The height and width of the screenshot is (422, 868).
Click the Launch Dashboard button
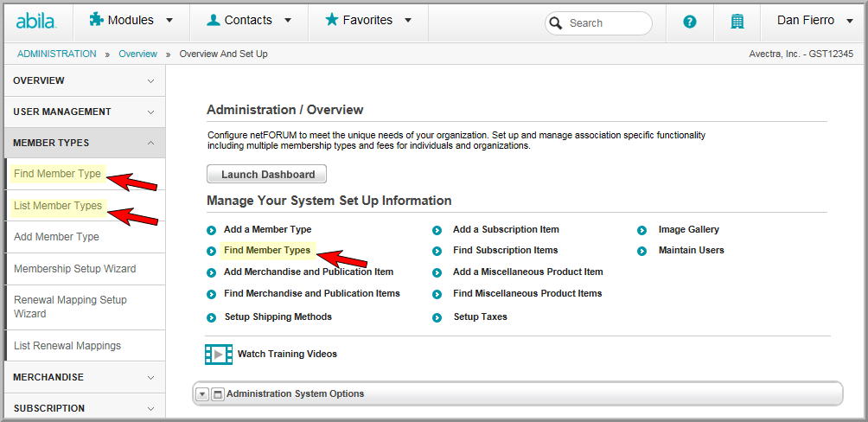coord(267,174)
